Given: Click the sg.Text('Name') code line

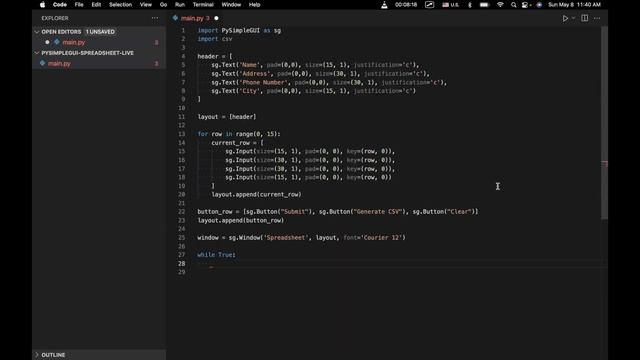Looking at the screenshot, I should tap(315, 65).
